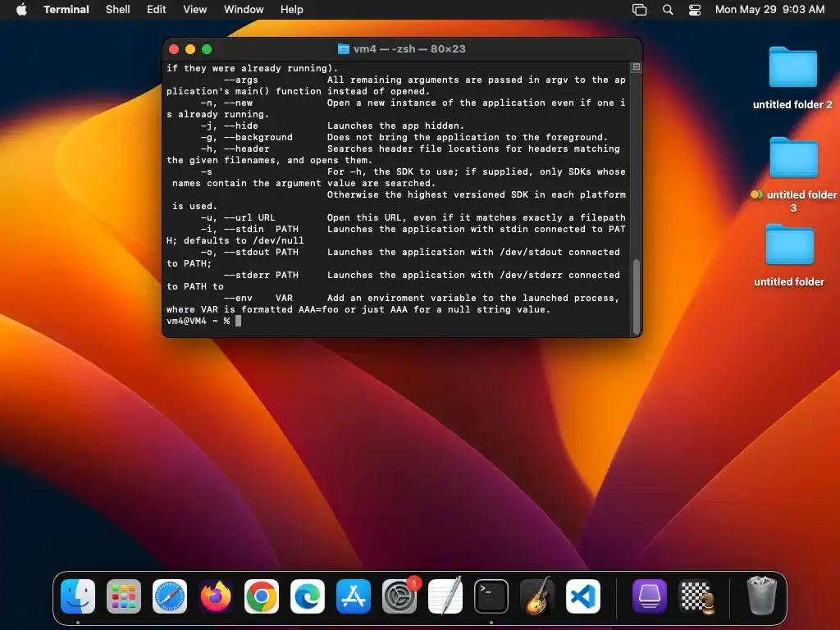Screen dimensions: 840x630
Task: Click the '--stdout PATH' option text
Action: (x=261, y=252)
